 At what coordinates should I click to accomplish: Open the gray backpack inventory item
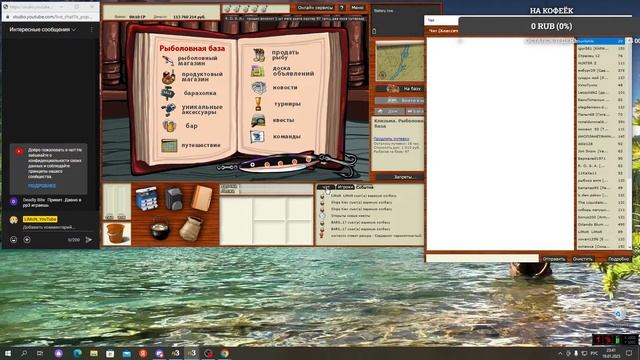(174, 199)
